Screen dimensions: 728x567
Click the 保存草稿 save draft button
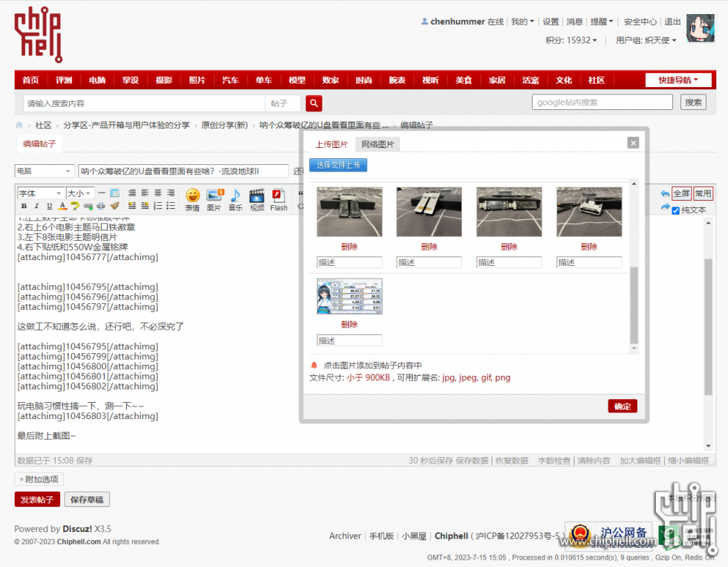[87, 499]
